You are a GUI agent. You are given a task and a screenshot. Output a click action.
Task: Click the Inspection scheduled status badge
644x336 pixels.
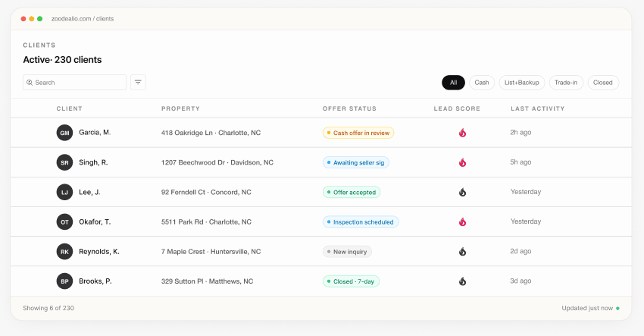[361, 222]
